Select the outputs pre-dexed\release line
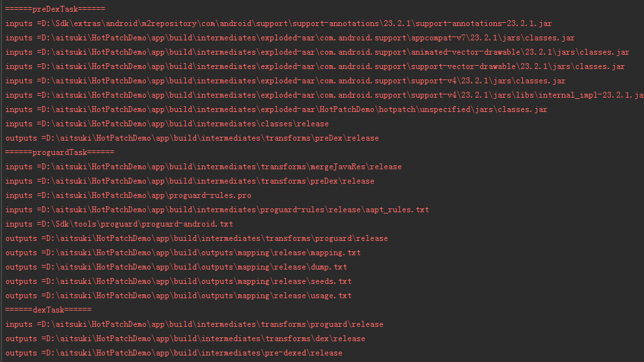 (174, 353)
